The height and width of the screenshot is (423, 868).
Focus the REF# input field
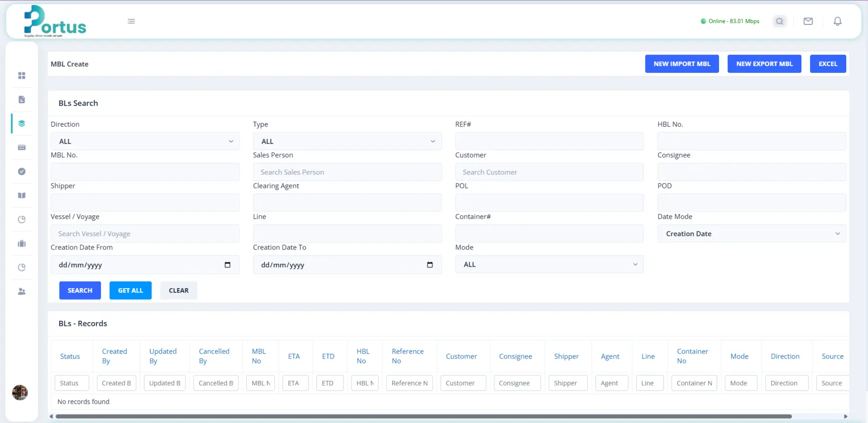tap(549, 141)
